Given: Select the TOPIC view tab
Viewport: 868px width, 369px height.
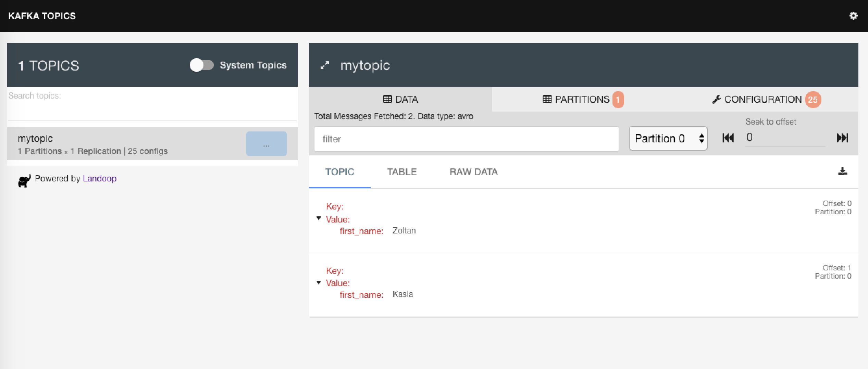Looking at the screenshot, I should (x=339, y=172).
